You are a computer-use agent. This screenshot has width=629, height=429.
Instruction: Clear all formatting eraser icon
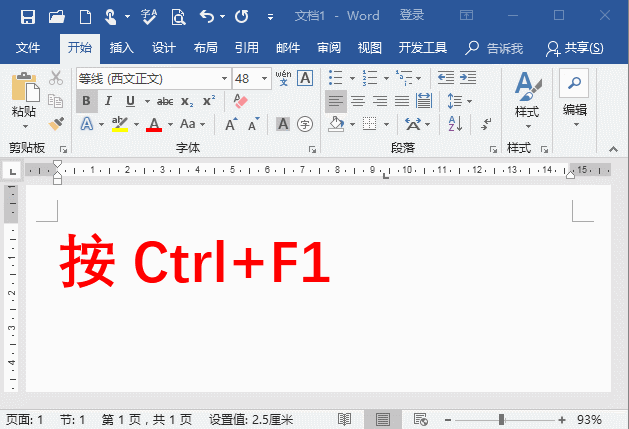[x=240, y=101]
